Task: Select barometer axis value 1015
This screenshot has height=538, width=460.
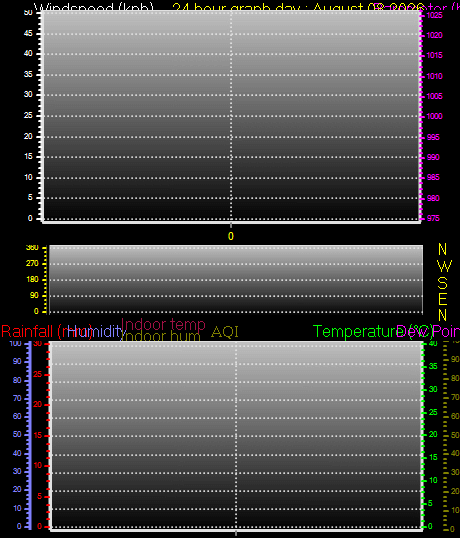Action: 435,55
